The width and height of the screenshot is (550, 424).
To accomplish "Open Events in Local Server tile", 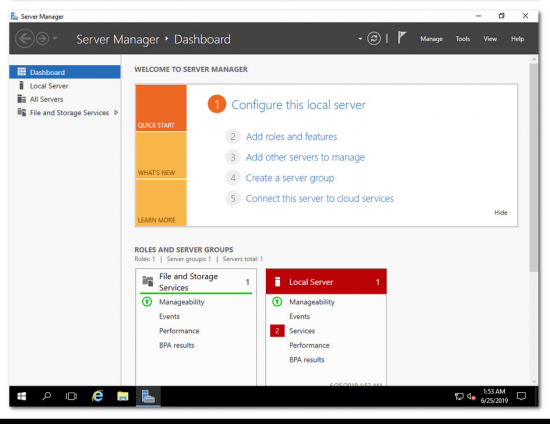I will pyautogui.click(x=300, y=316).
